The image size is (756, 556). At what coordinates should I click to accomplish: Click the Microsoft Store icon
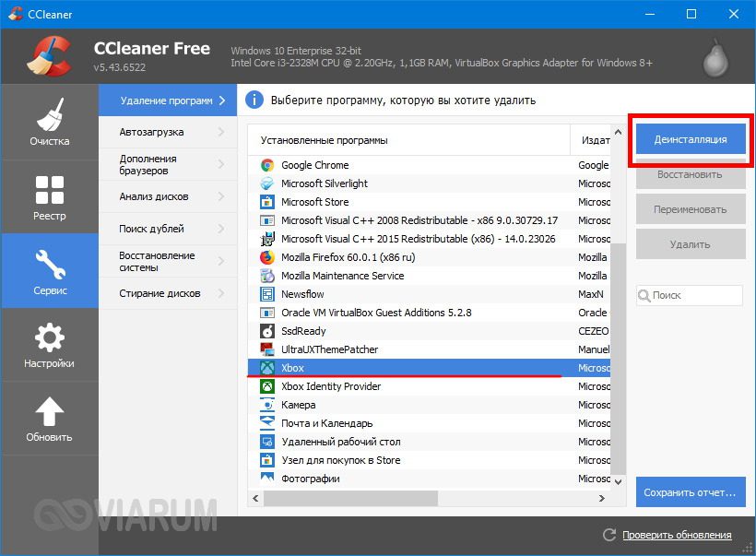[x=267, y=202]
